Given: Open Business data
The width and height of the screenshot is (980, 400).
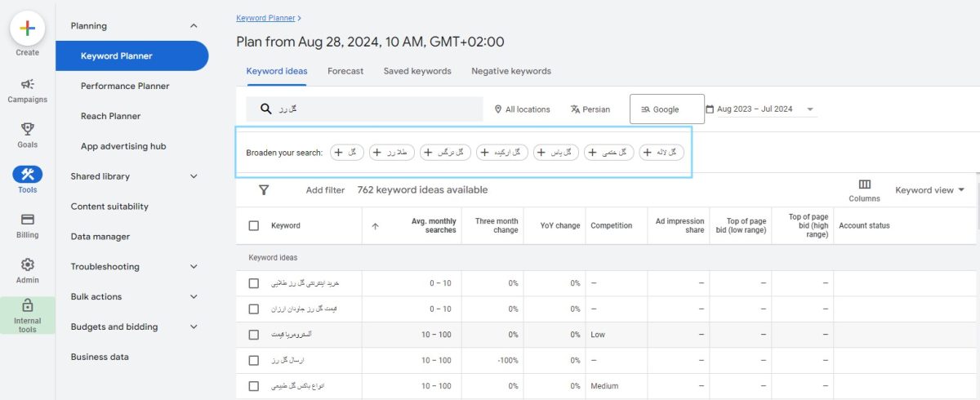Looking at the screenshot, I should tap(100, 357).
